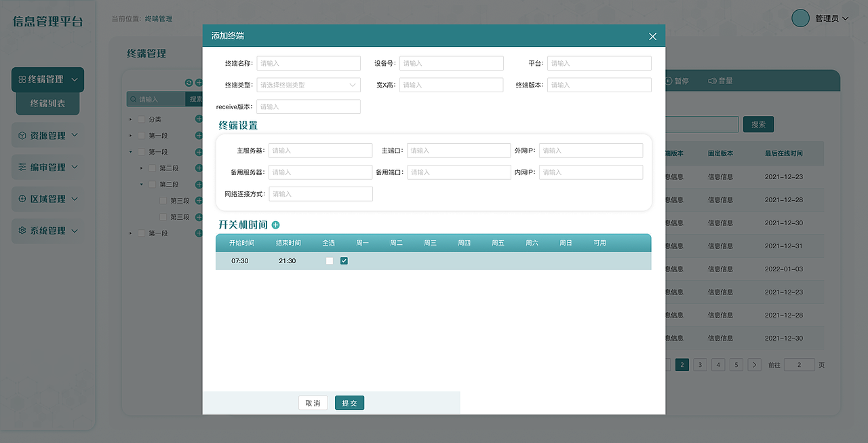Image resolution: width=868 pixels, height=443 pixels.
Task: Click the refresh icon above the tree search
Action: tap(189, 82)
